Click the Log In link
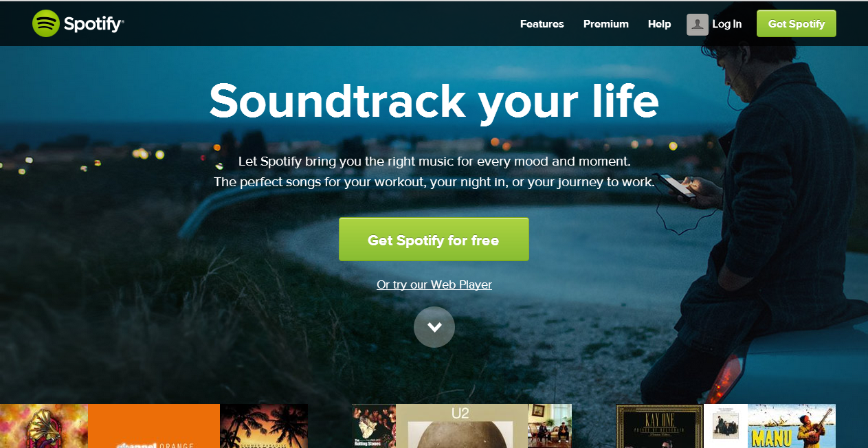Viewport: 868px width, 448px height. tap(726, 24)
